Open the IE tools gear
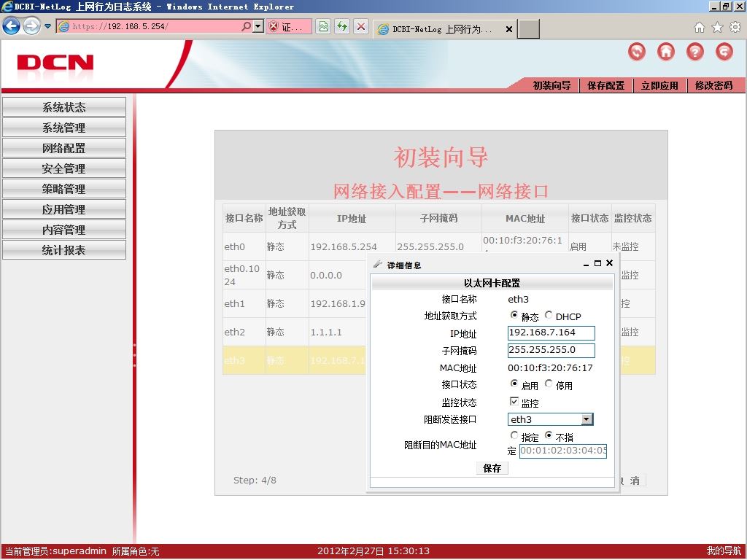This screenshot has width=747, height=560. tap(735, 27)
